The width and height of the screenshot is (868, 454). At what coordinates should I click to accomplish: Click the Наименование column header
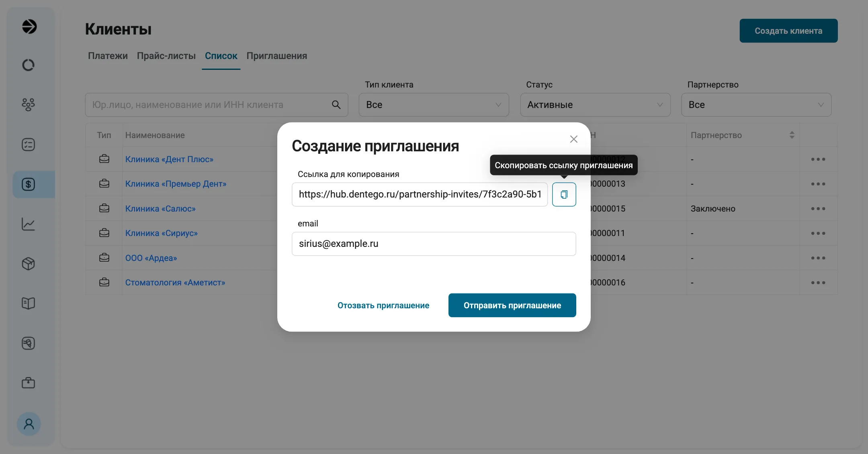[x=155, y=135]
